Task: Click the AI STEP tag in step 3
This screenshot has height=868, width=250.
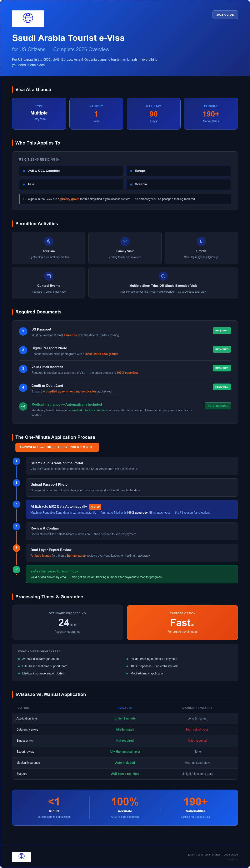Action: point(95,506)
